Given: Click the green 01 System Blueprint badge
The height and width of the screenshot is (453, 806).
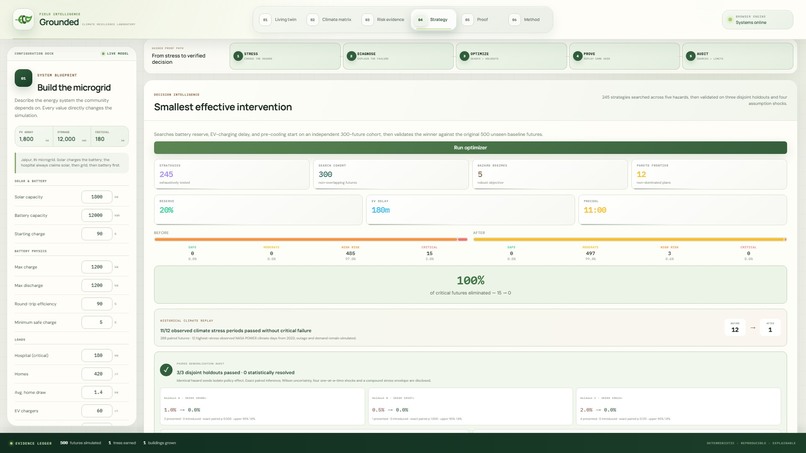Looking at the screenshot, I should pos(23,78).
